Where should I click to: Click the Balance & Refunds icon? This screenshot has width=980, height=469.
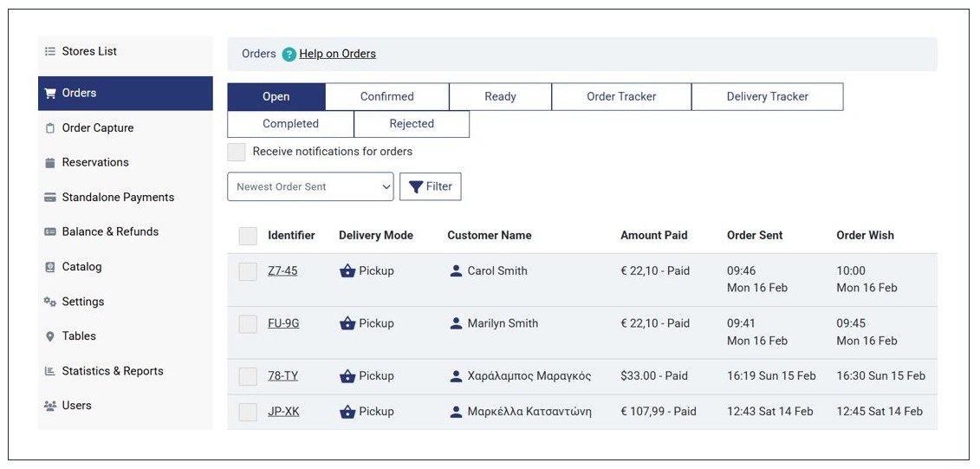(x=50, y=232)
